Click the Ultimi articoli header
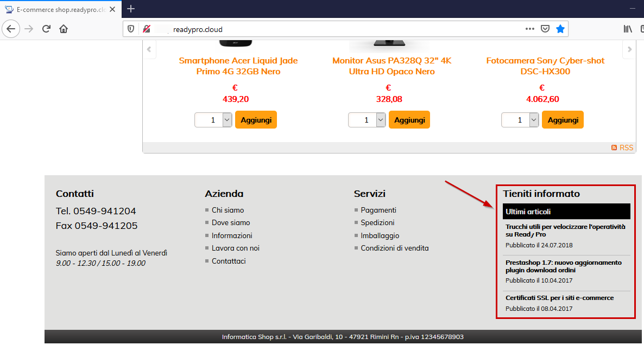644x345 pixels. (x=566, y=212)
